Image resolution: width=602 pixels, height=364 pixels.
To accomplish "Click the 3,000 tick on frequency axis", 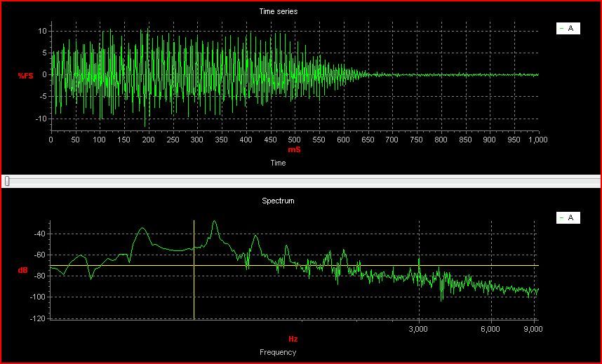I will [x=418, y=329].
